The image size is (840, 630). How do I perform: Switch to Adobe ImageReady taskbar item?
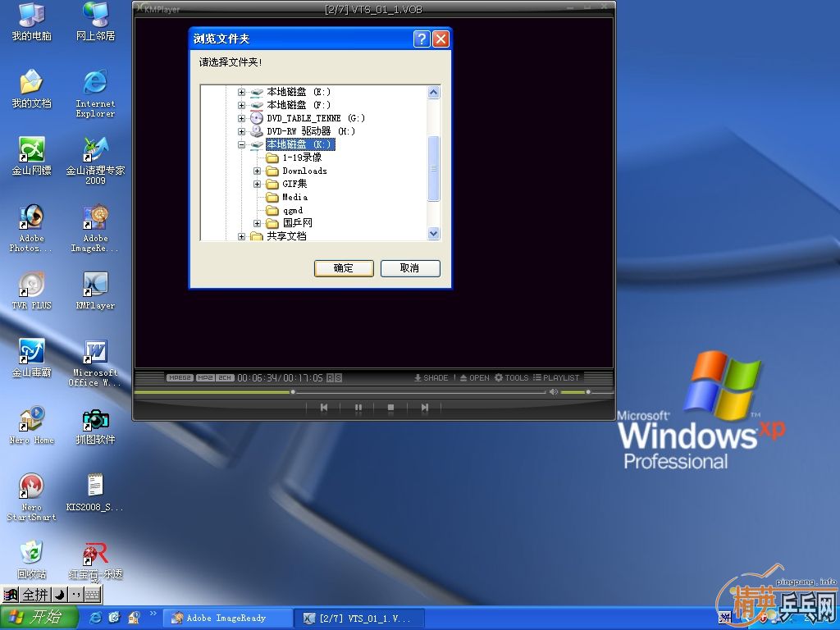coord(228,619)
